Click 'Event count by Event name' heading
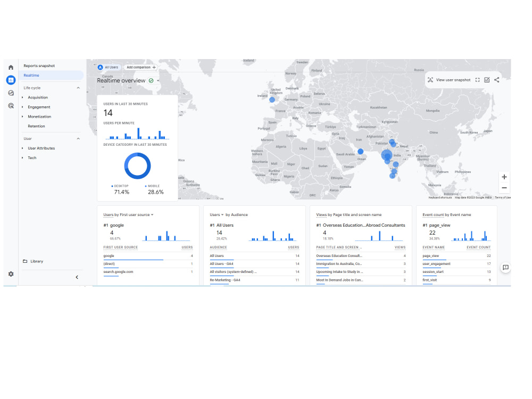 (446, 215)
